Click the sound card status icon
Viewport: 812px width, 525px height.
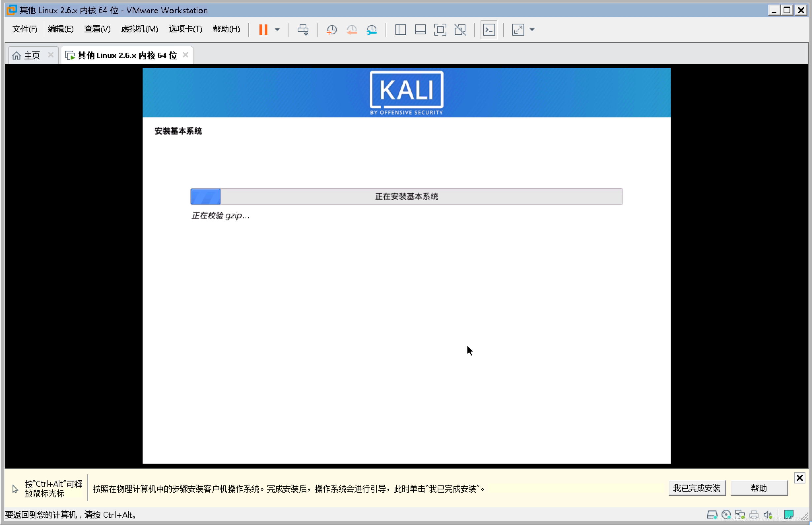pos(768,515)
